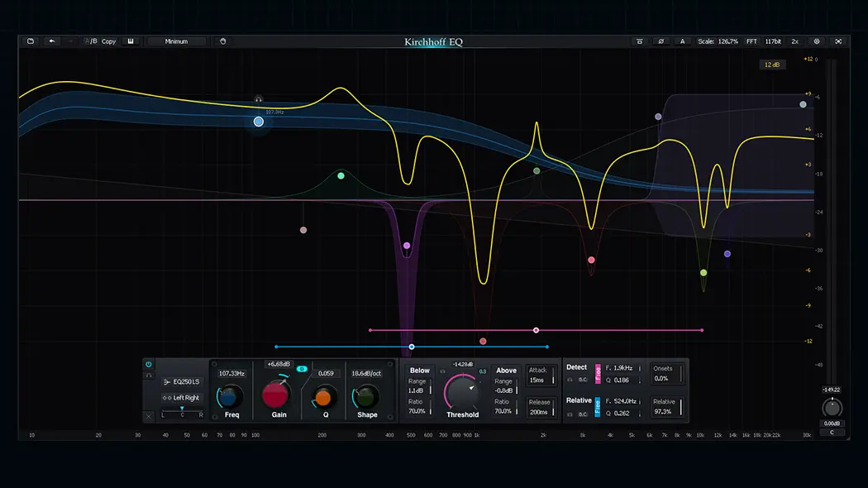This screenshot has width=868, height=488.
Task: Toggle the Detect S.C. sidechain button
Action: (x=582, y=380)
